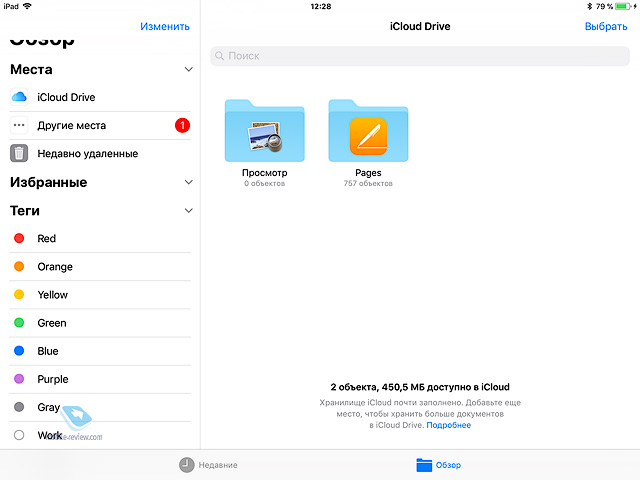Image resolution: width=640 pixels, height=480 pixels.
Task: Tap the blue folder Обзор icon
Action: pyautogui.click(x=424, y=465)
